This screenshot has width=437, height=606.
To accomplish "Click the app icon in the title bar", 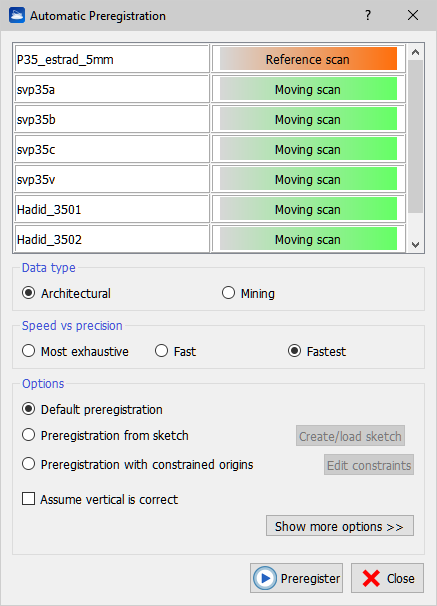I will click(x=17, y=15).
